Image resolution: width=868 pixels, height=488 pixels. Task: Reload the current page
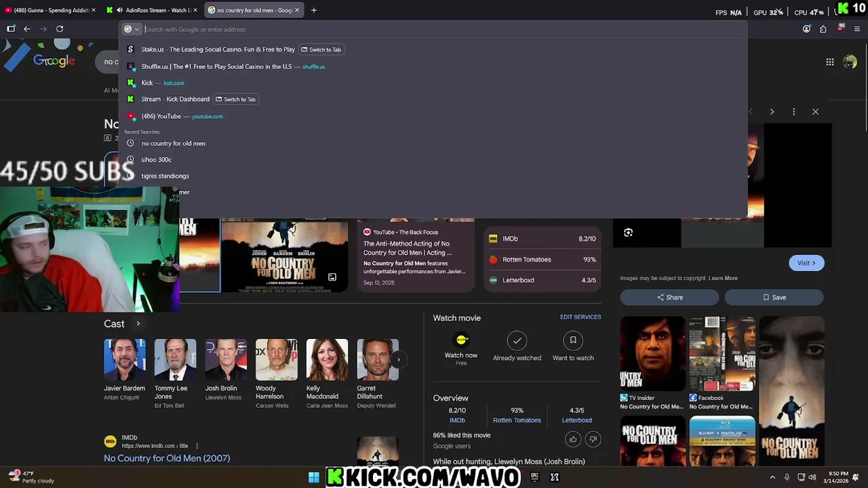pos(60,28)
